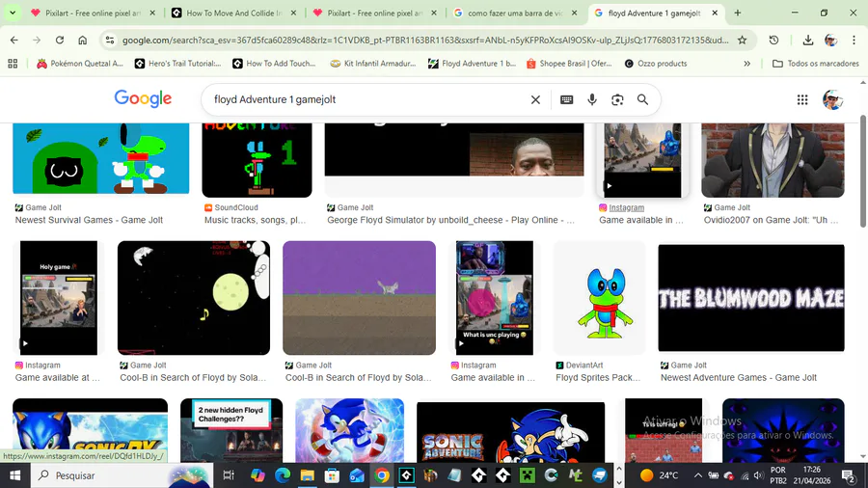This screenshot has width=868, height=488.
Task: Go to the browser home page
Action: click(83, 40)
